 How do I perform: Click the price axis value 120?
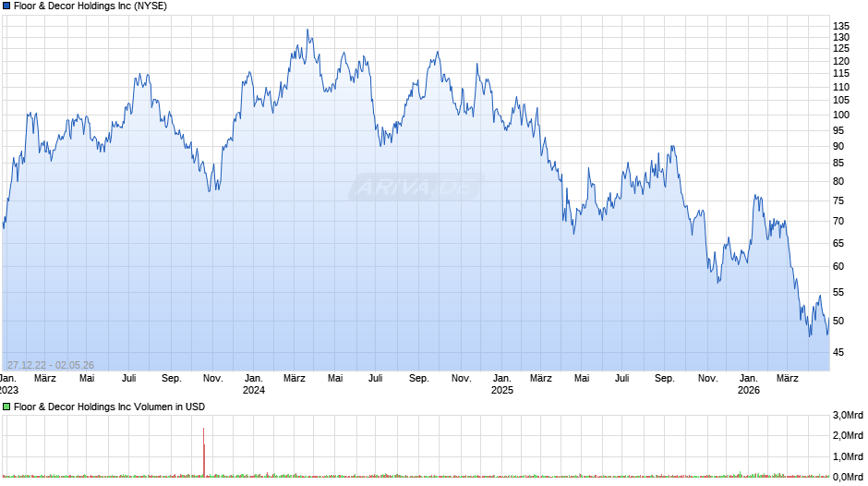(841, 62)
